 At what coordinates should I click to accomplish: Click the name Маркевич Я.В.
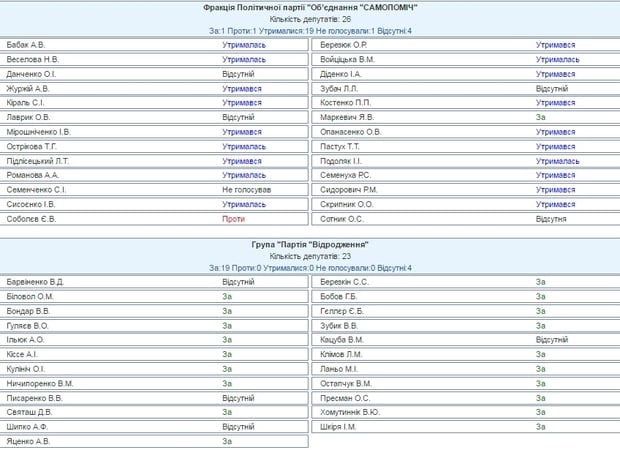pyautogui.click(x=345, y=117)
